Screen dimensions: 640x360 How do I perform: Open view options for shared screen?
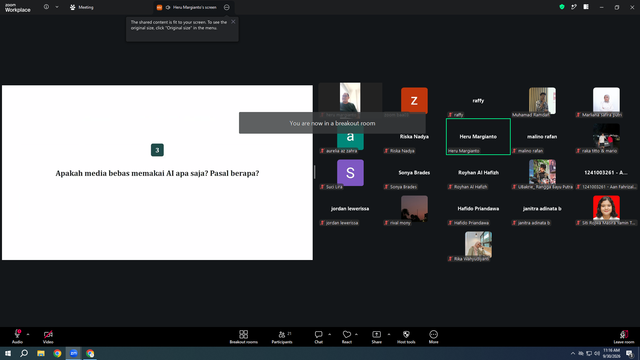click(x=227, y=7)
